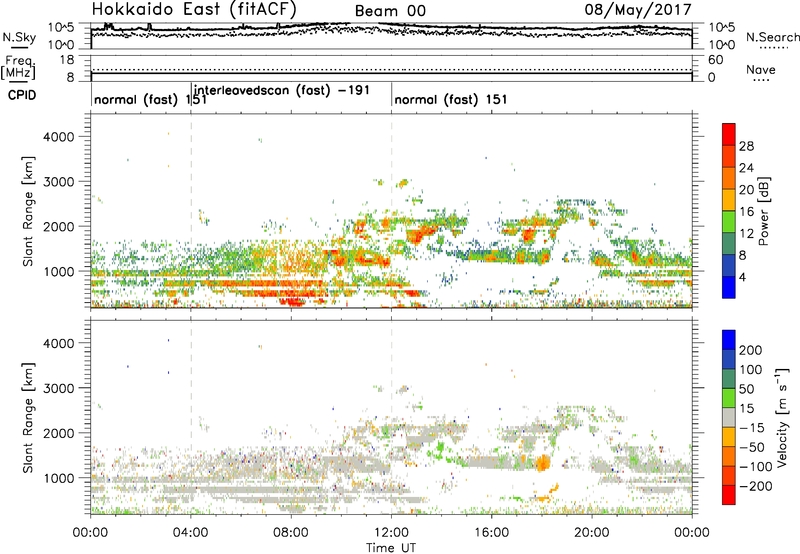Click the '18' frequency axis label

coord(67,60)
